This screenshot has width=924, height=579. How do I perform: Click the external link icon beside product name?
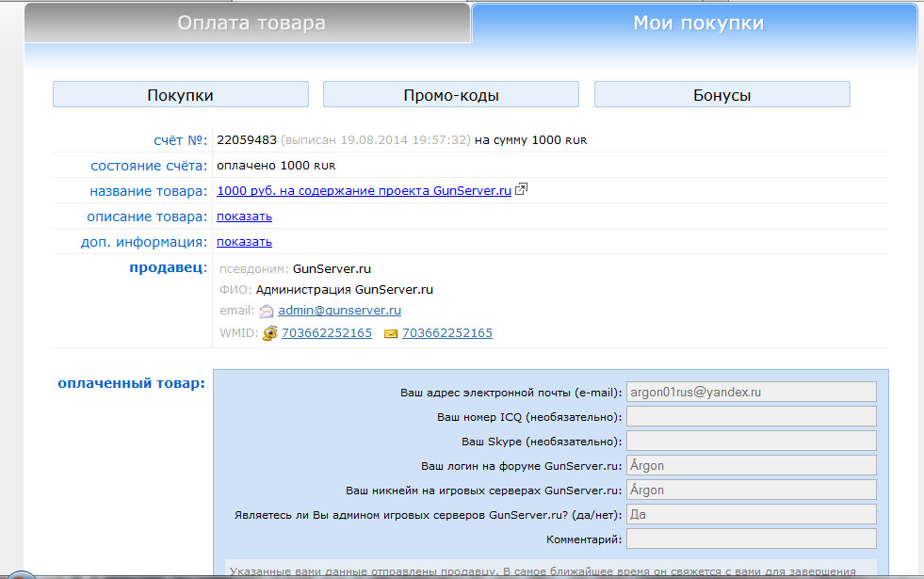(x=521, y=190)
